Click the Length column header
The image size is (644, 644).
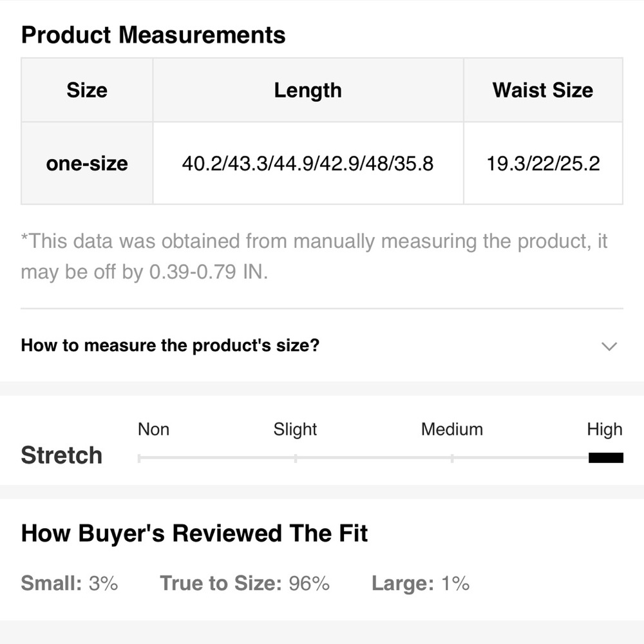pyautogui.click(x=308, y=90)
